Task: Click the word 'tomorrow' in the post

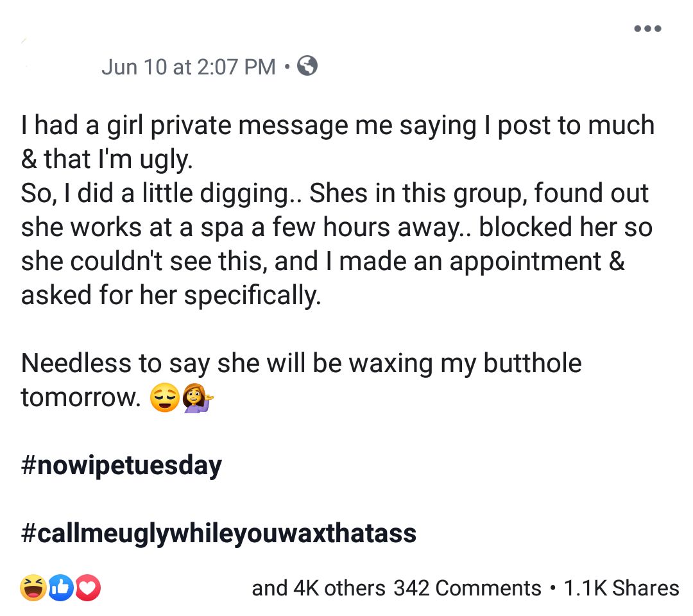Action: coord(79,398)
